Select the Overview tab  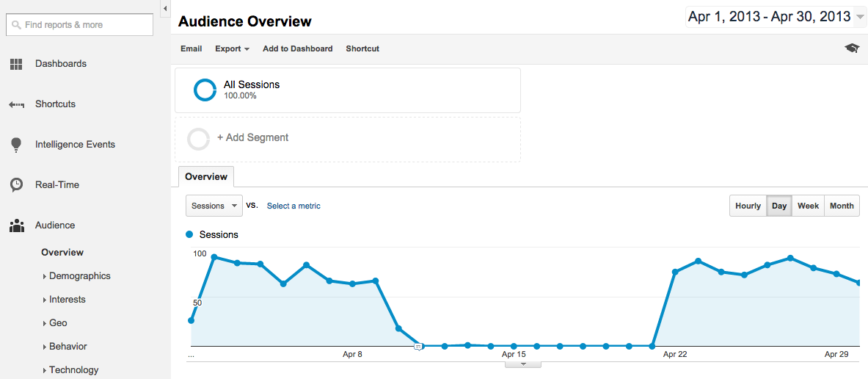click(206, 177)
